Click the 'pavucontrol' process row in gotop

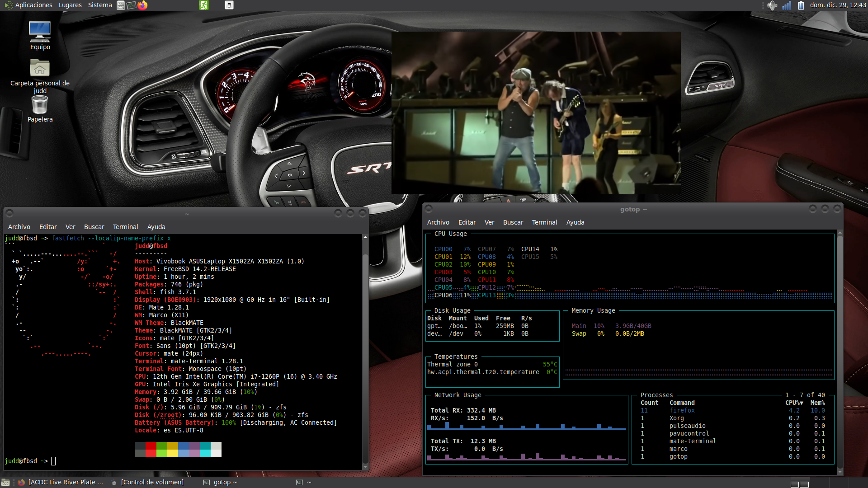[732, 433]
